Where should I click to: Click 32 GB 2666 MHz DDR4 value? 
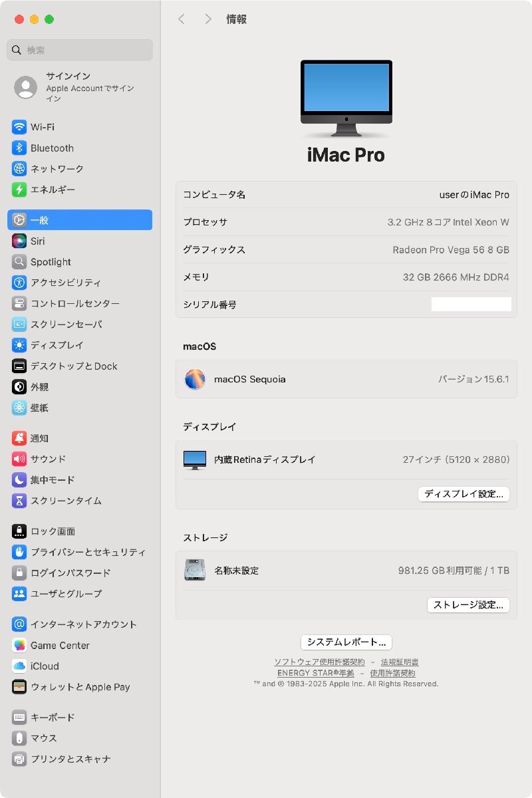(x=456, y=277)
